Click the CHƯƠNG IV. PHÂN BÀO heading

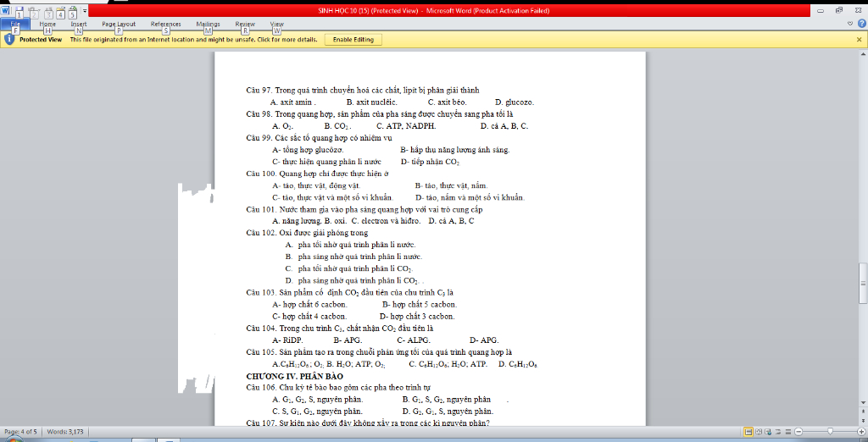pyautogui.click(x=294, y=376)
